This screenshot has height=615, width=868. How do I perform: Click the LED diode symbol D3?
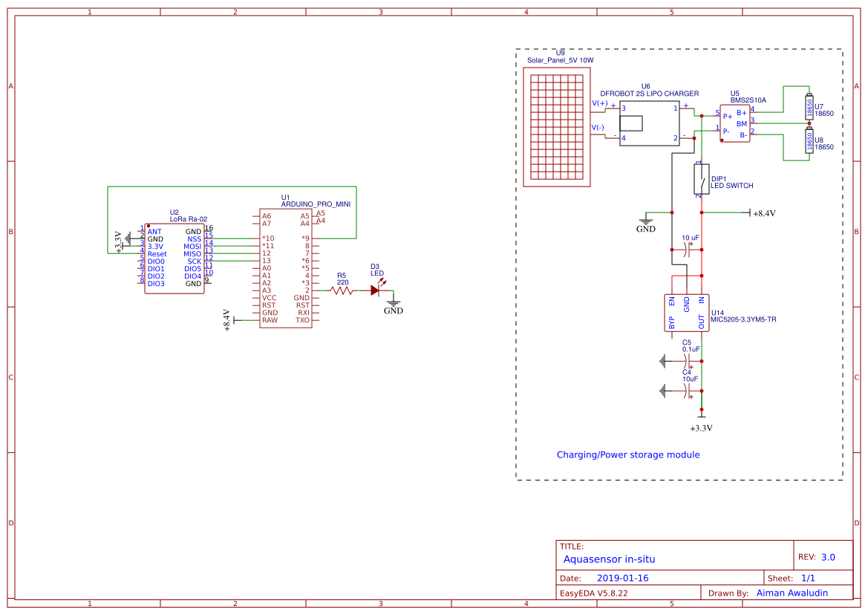tap(376, 291)
